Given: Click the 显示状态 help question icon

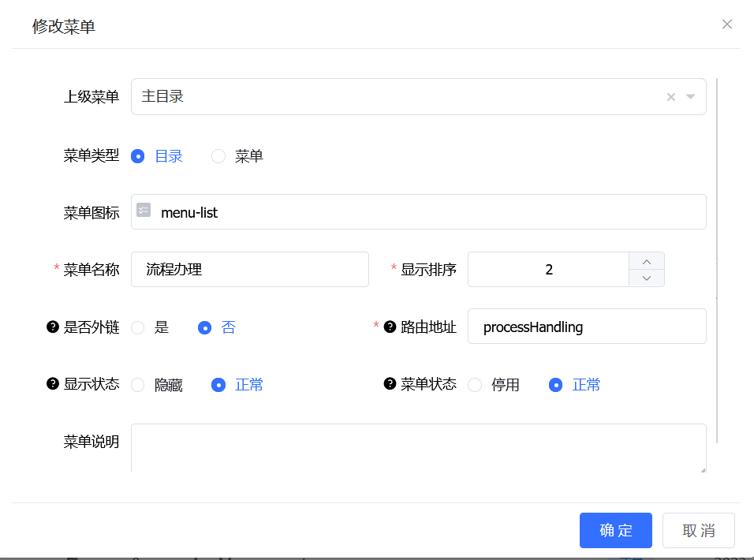Looking at the screenshot, I should click(x=52, y=384).
